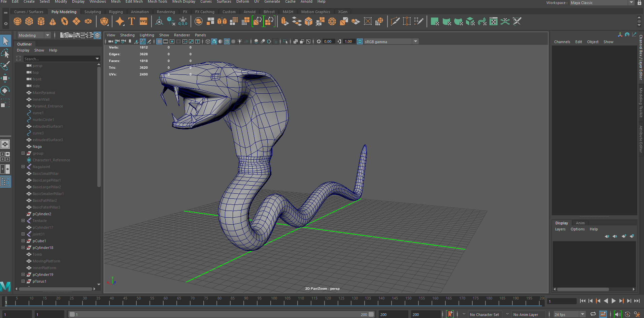
Task: Select the Naga object in the Outliner
Action: point(37,147)
